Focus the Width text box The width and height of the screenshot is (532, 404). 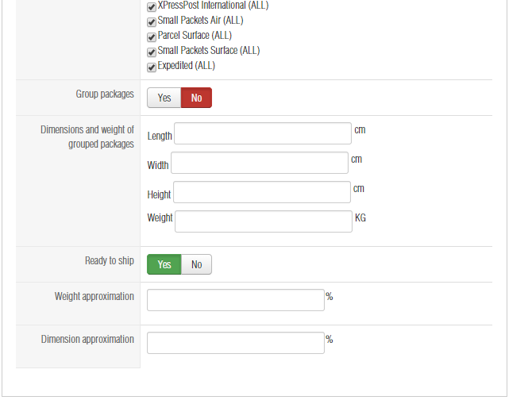pos(259,163)
